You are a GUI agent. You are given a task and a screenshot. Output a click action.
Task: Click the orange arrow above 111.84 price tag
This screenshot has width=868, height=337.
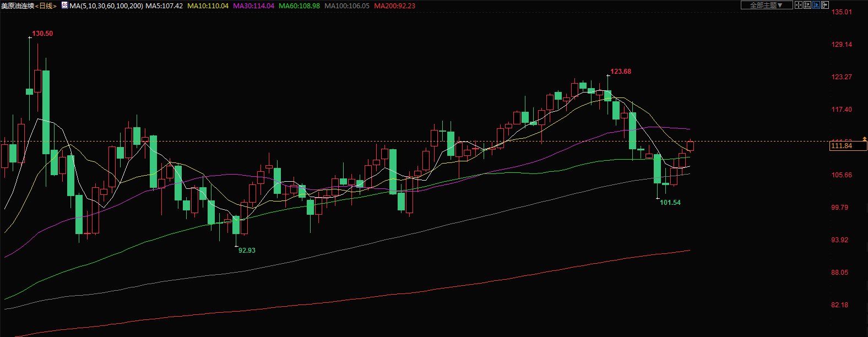[x=865, y=139]
